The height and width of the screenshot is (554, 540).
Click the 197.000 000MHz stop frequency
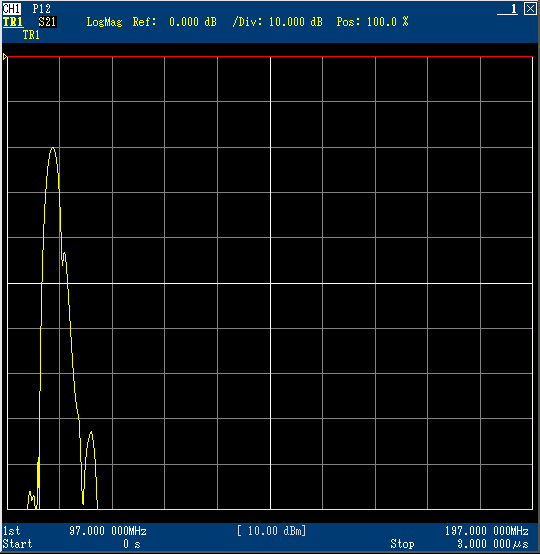[487, 531]
